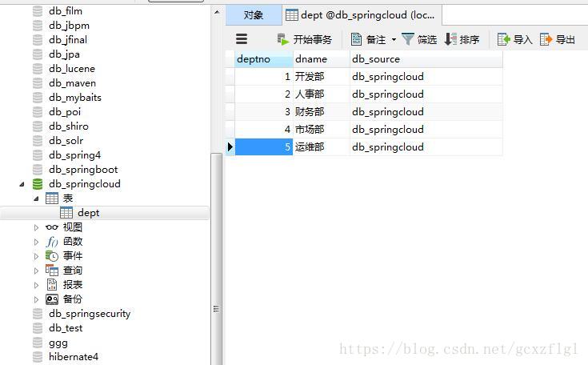This screenshot has height=365, width=588.
Task: Expand the 视图 views node
Action: click(x=36, y=227)
